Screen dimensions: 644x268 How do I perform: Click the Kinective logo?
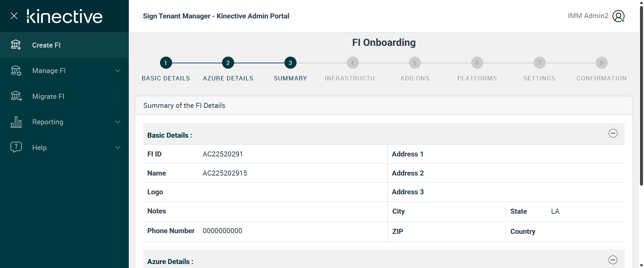pyautogui.click(x=65, y=16)
